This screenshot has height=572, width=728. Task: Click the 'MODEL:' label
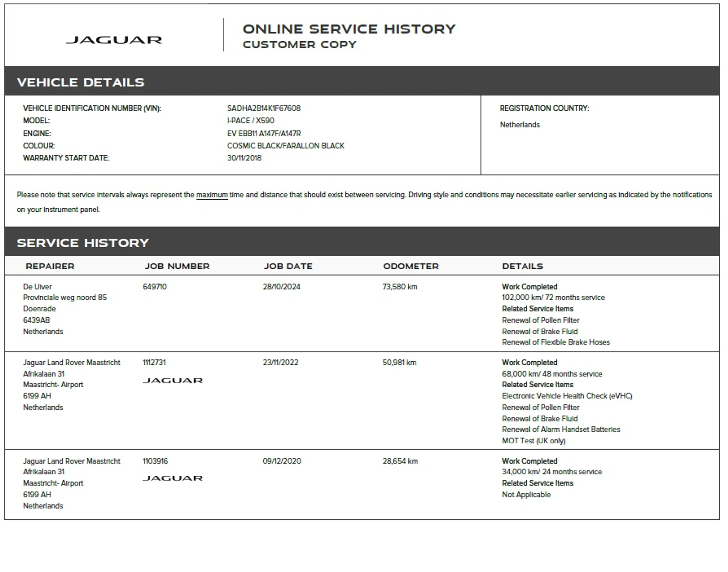(37, 121)
